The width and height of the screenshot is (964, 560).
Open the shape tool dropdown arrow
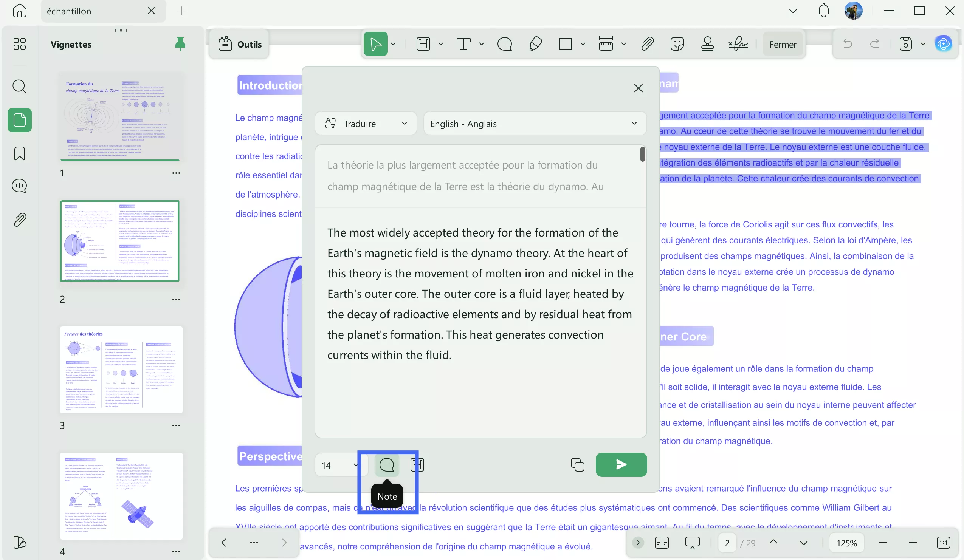coord(583,44)
